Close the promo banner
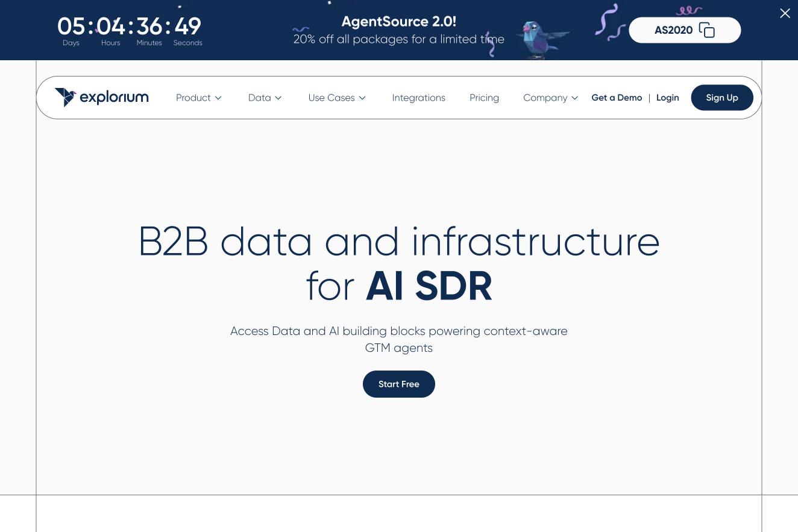This screenshot has height=532, width=798. pos(785,13)
